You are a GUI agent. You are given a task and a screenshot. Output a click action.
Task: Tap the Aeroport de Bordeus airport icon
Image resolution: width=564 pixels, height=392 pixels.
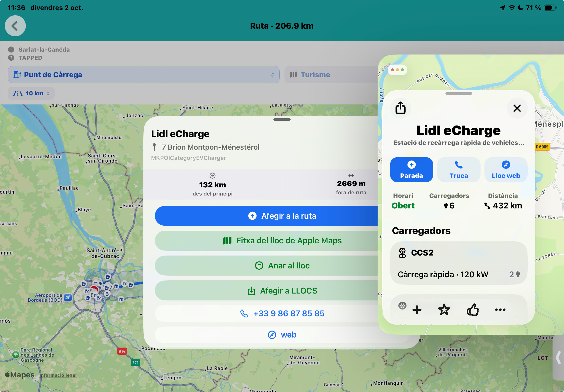(68, 298)
